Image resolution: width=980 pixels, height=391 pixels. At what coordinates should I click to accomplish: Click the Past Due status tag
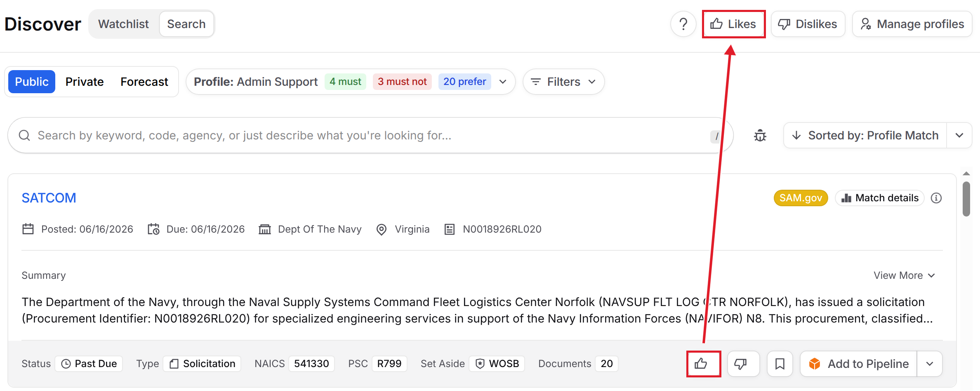pos(89,363)
